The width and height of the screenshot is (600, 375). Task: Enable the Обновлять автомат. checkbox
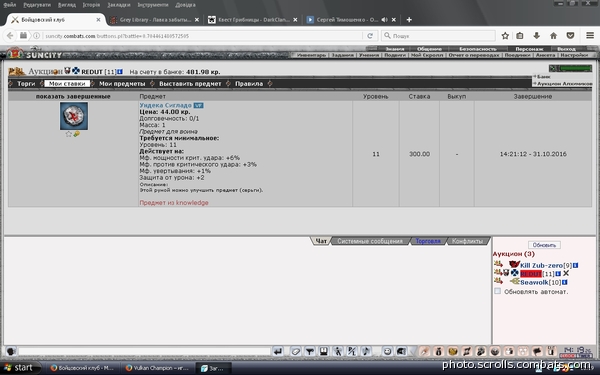(x=497, y=291)
